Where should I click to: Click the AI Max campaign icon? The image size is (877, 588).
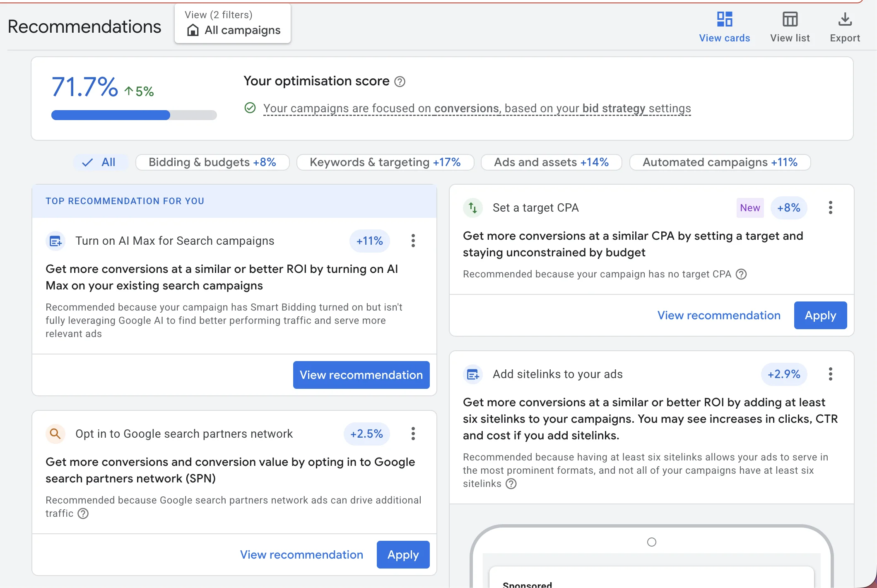[55, 241]
